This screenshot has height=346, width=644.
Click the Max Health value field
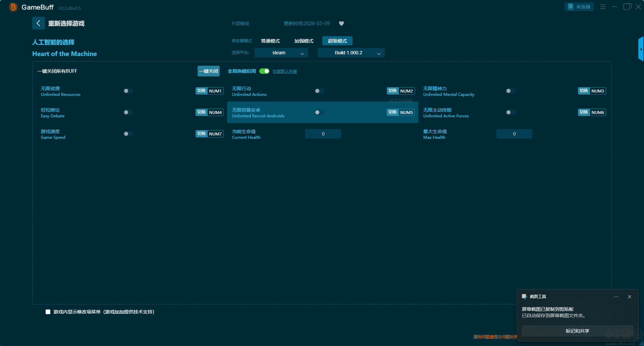pyautogui.click(x=514, y=134)
